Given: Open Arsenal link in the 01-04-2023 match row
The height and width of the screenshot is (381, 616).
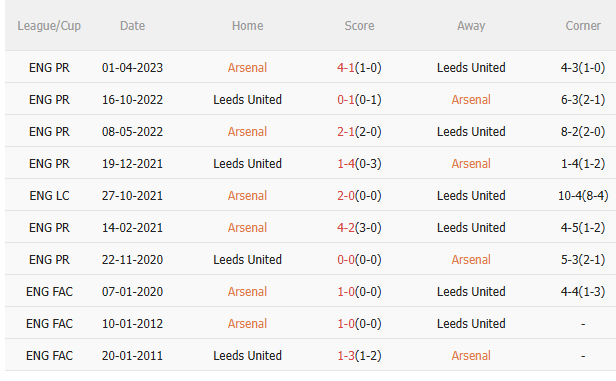Looking at the screenshot, I should 247,68.
